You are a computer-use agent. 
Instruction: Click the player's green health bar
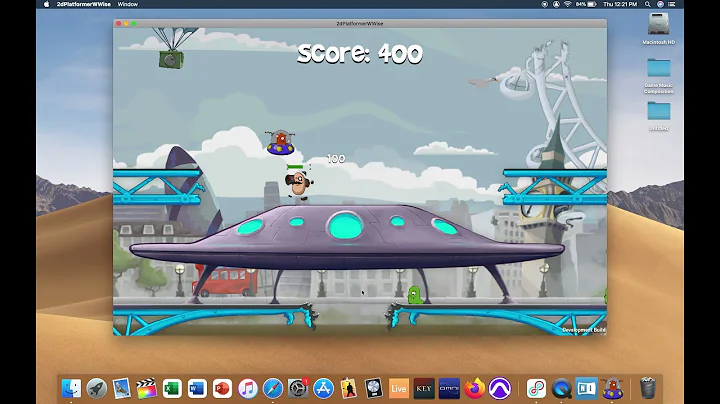[296, 167]
